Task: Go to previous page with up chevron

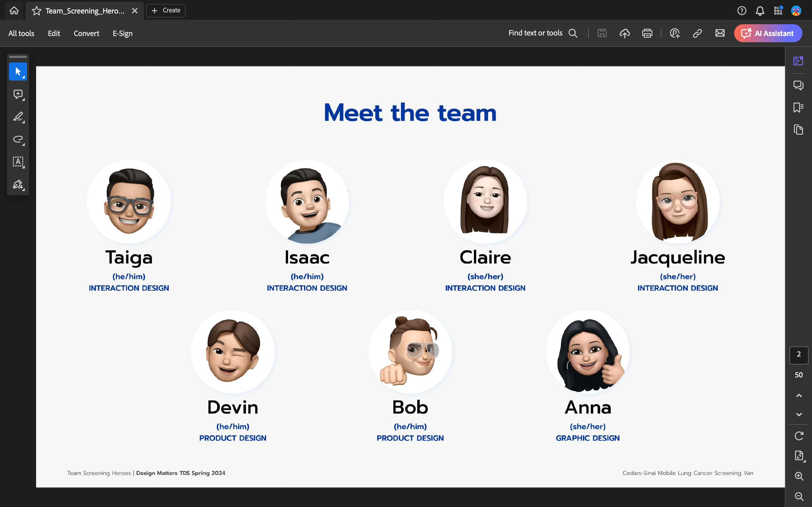Action: click(799, 396)
